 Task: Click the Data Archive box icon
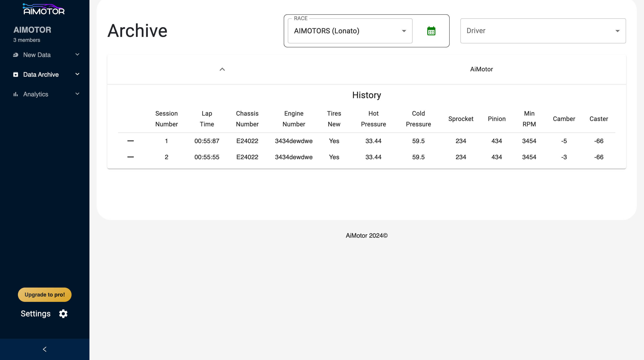(15, 74)
